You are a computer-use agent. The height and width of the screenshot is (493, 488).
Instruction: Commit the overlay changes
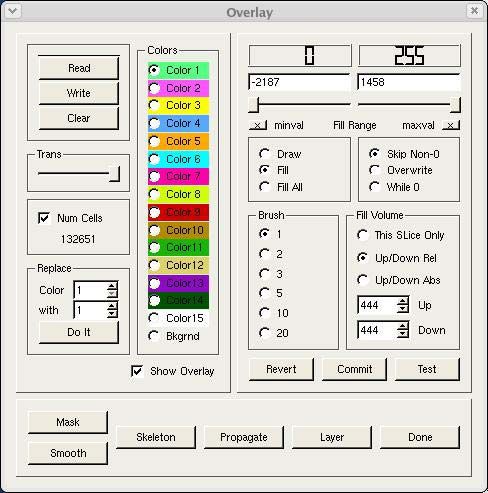[x=354, y=369]
